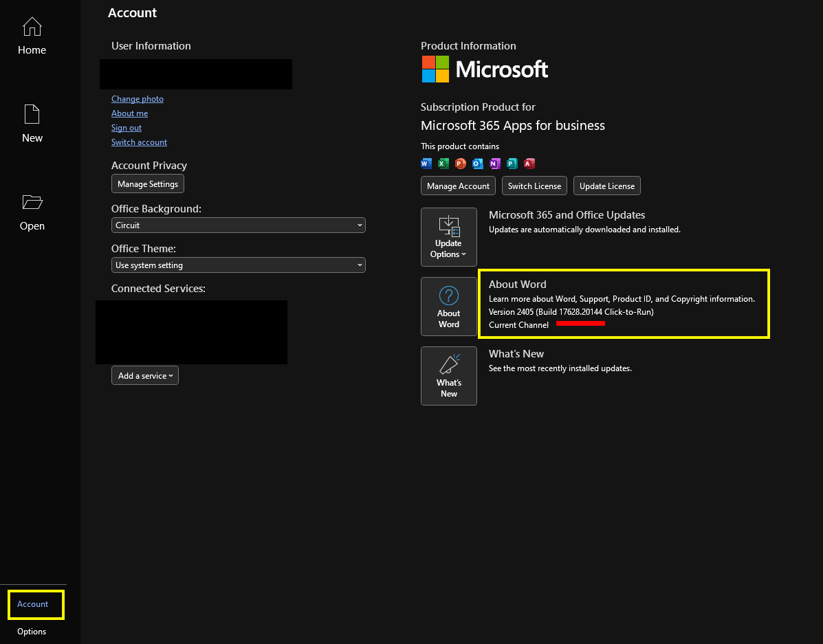This screenshot has height=644, width=823.
Task: Select New document in the sidebar
Action: point(32,124)
